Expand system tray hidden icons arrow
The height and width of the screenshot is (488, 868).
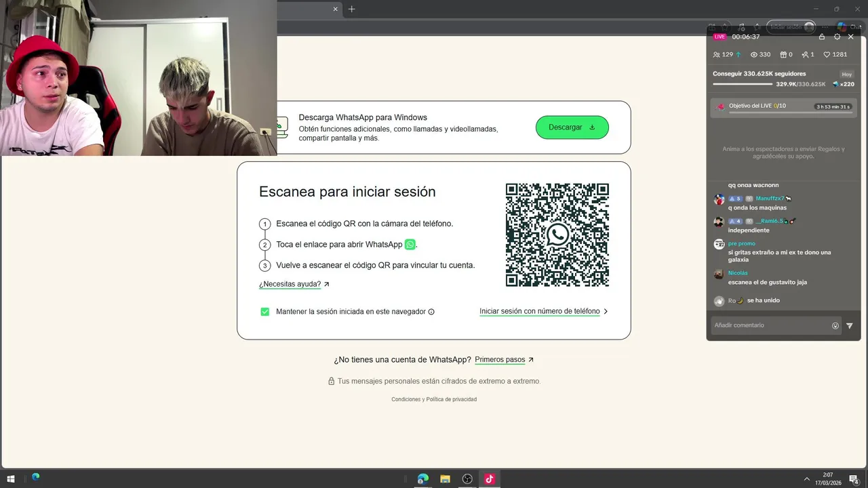(x=806, y=479)
